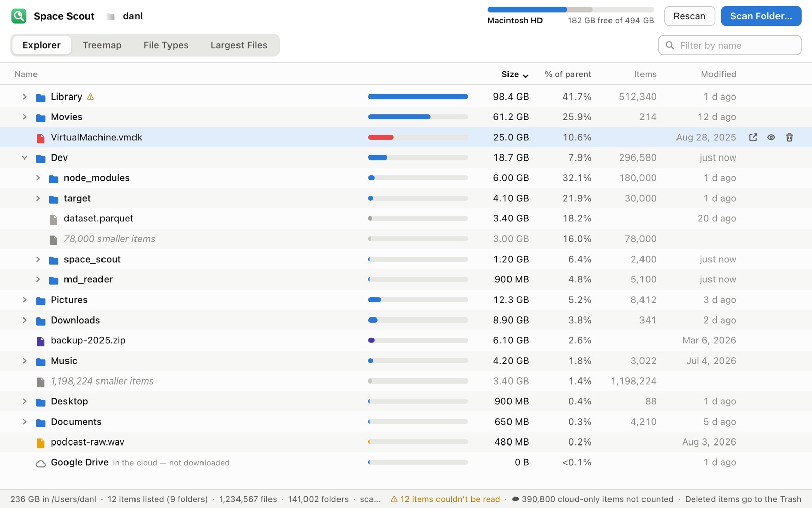Open the Largest Files tab
812x508 pixels.
point(239,45)
